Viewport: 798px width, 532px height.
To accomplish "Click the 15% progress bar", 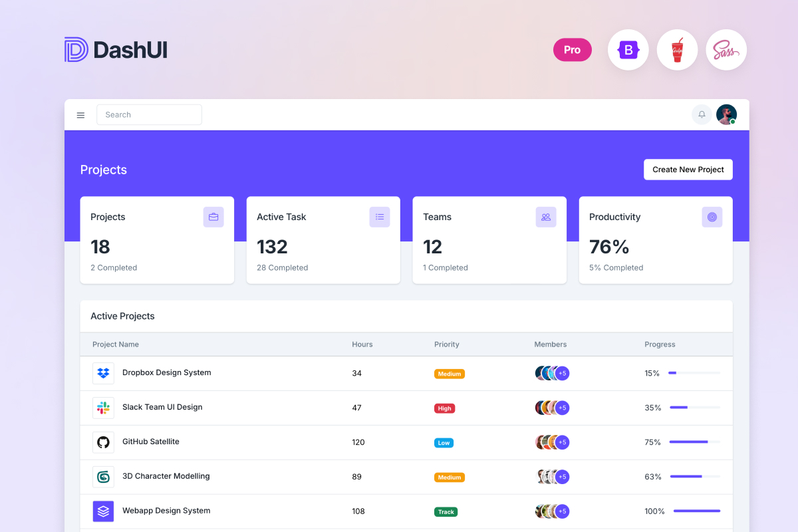I will tap(694, 373).
